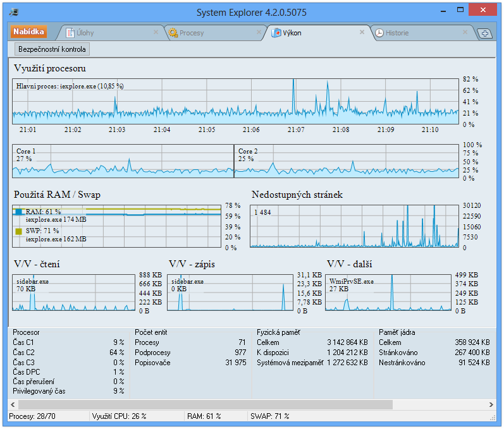Click the horizontal scrollbar thumb
Screen dimensions: 504x429
[206, 404]
